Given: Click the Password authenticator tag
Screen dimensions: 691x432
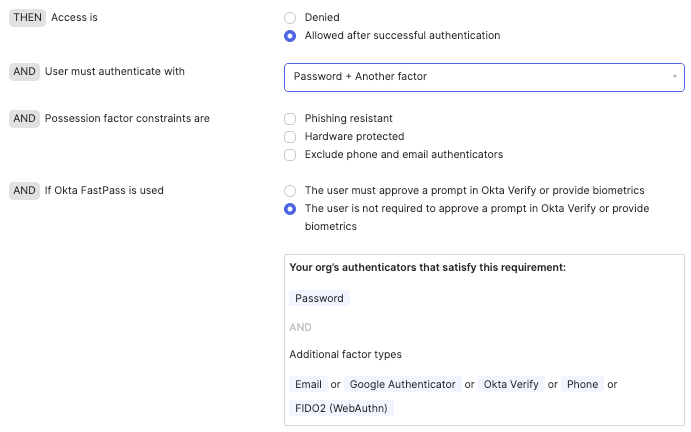Looking at the screenshot, I should [x=319, y=298].
